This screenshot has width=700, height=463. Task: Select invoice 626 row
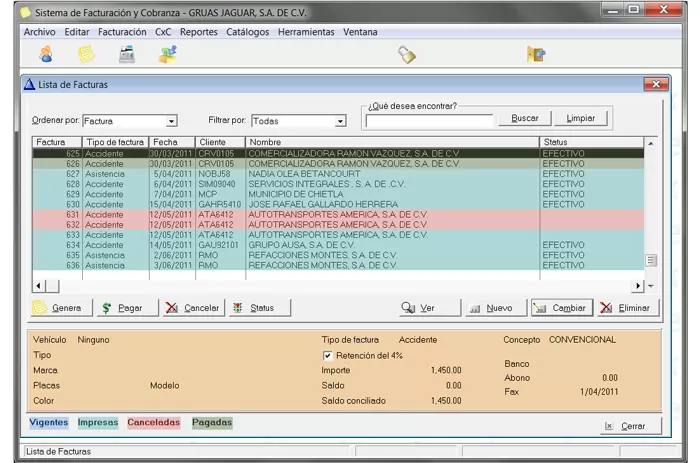click(x=338, y=164)
